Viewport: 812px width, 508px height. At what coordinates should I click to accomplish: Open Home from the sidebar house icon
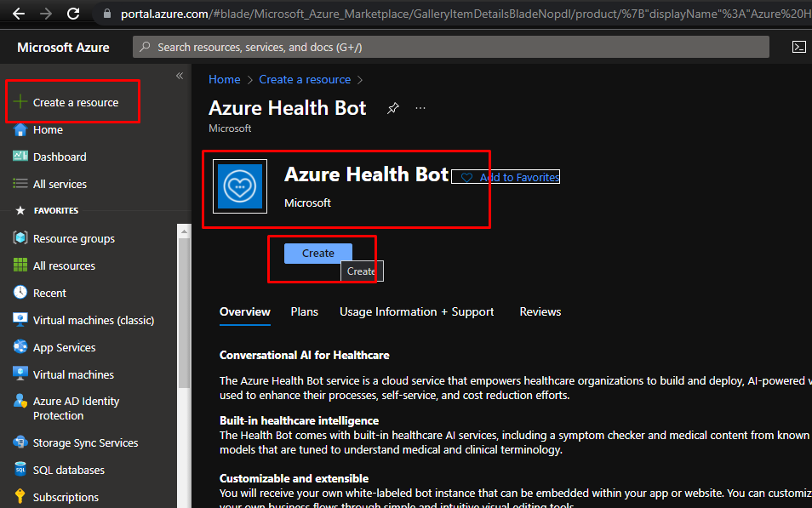point(20,130)
